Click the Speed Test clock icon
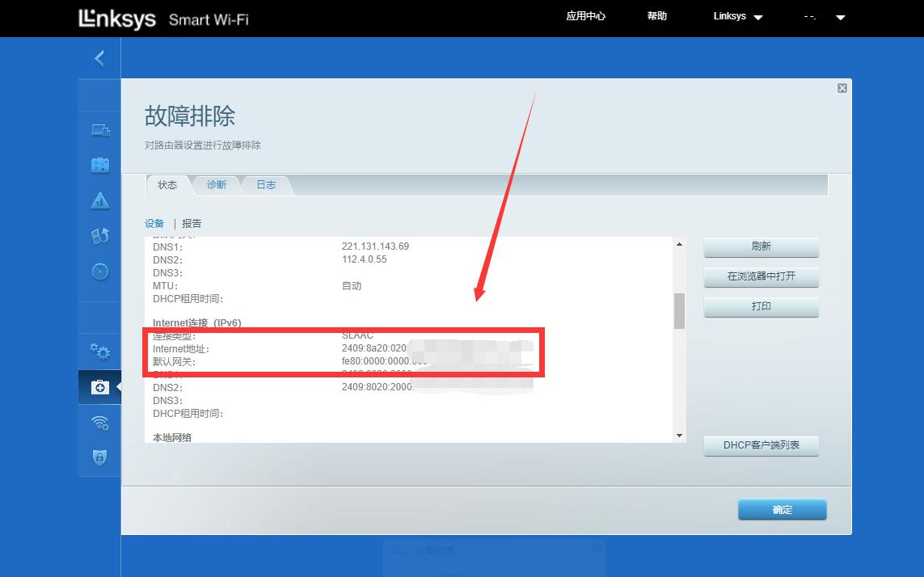 pyautogui.click(x=99, y=272)
